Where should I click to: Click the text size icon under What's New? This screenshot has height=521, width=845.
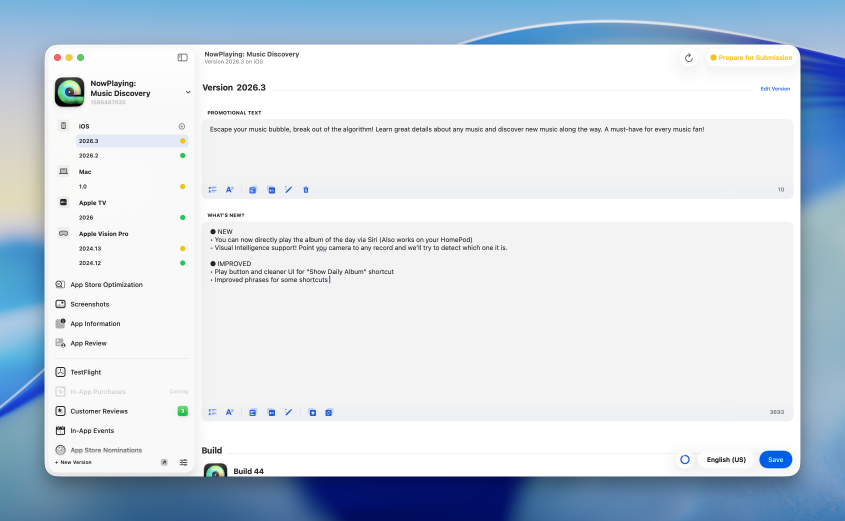pyautogui.click(x=229, y=412)
